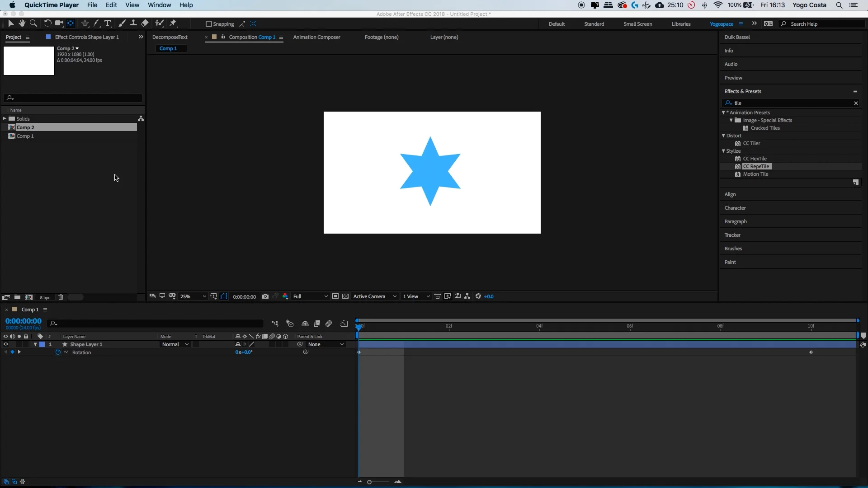Create a new folder in Project panel
The image size is (868, 488).
(17, 297)
